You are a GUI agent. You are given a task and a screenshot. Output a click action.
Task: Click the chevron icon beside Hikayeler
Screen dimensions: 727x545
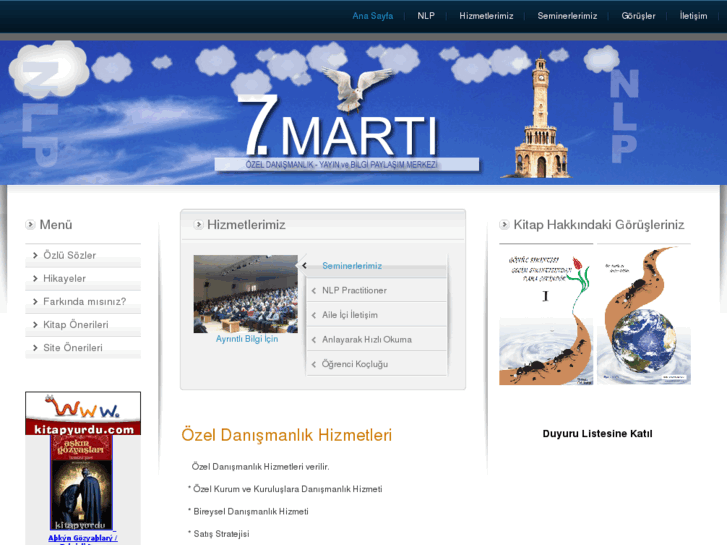(x=35, y=278)
